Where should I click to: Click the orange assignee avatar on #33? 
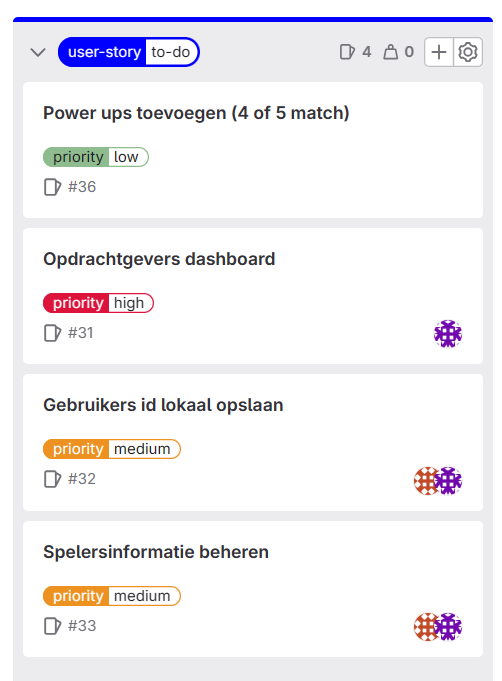coord(424,627)
